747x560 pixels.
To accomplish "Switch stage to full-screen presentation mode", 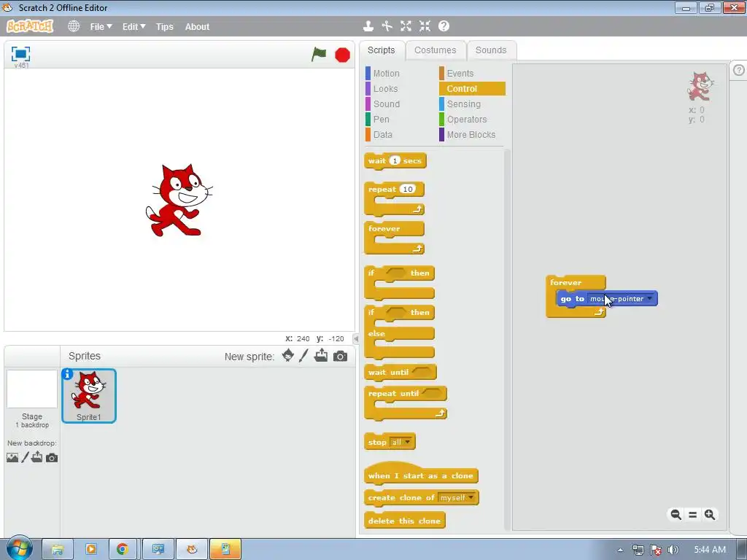I will (20, 54).
